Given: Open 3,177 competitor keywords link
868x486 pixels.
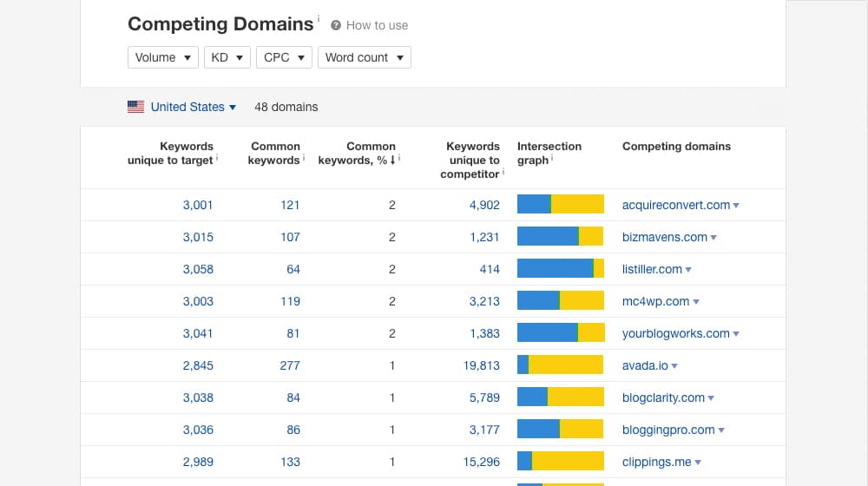Looking at the screenshot, I should [x=484, y=430].
